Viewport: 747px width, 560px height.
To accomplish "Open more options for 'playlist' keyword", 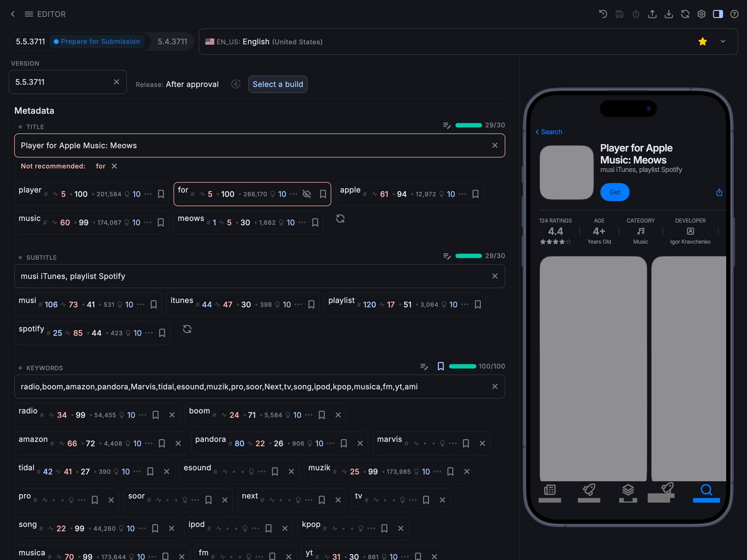I will [x=465, y=304].
